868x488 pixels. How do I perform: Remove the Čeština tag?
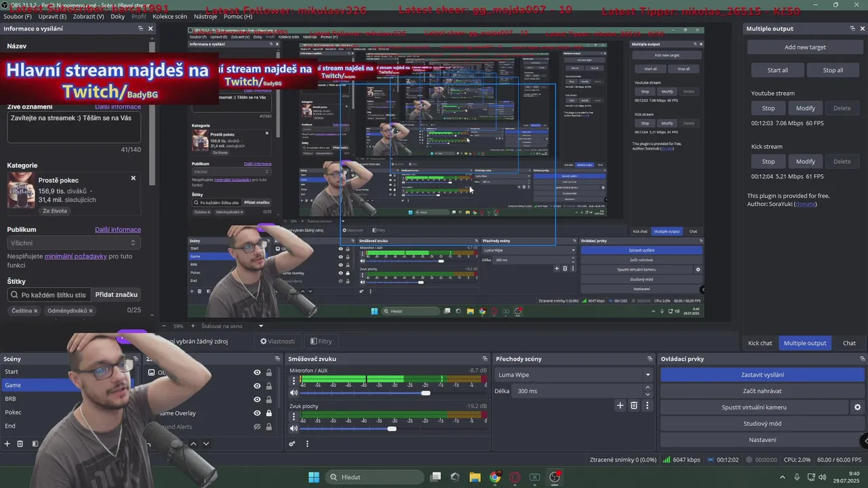click(x=35, y=310)
